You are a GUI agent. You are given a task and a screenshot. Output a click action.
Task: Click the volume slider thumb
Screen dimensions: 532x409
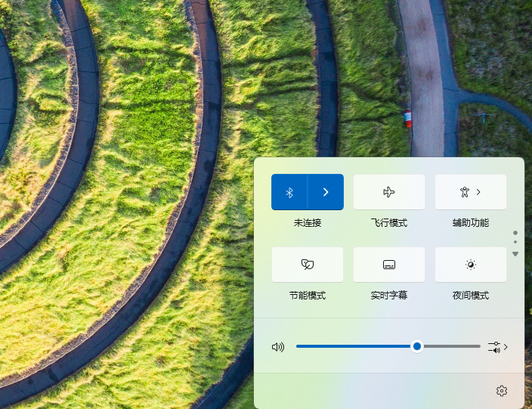pyautogui.click(x=417, y=346)
